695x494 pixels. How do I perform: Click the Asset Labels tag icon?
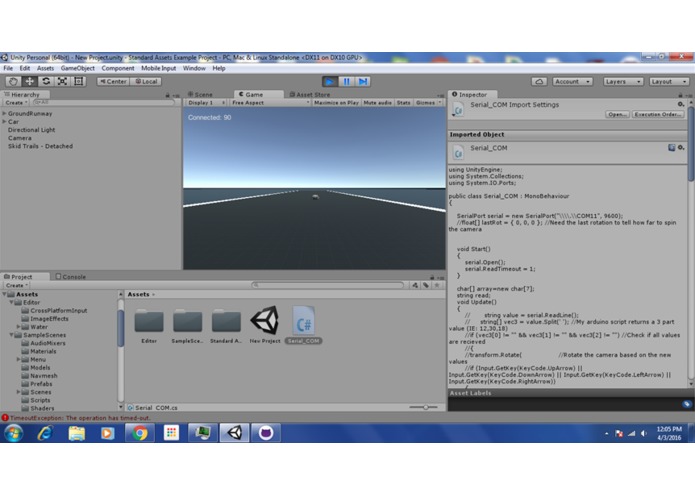coord(687,404)
